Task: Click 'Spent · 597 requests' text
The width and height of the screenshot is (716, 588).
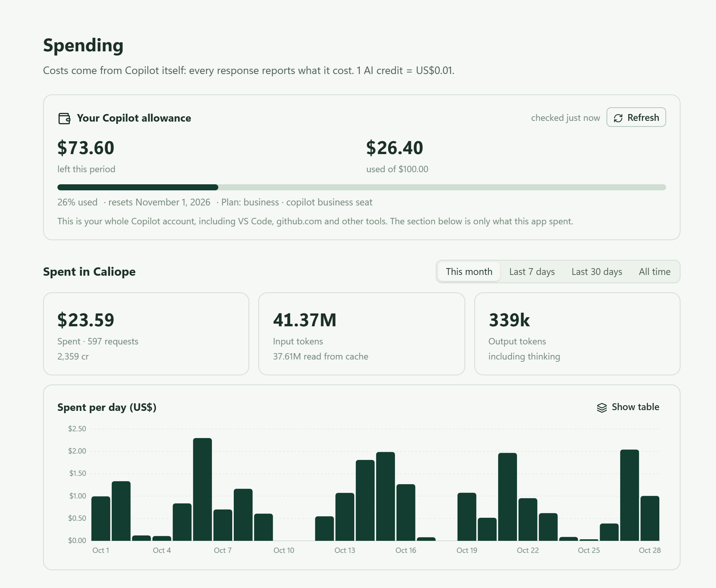Action: pyautogui.click(x=98, y=341)
